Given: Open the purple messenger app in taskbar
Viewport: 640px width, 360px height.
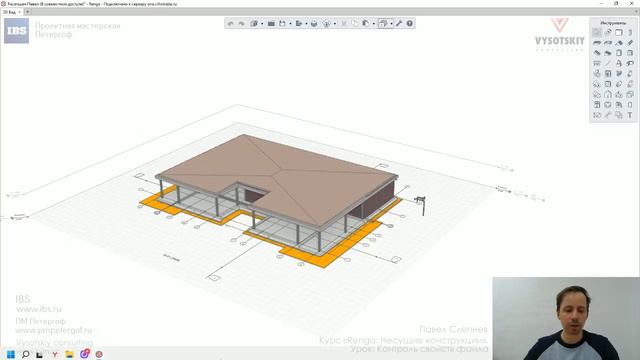Looking at the screenshot, I should point(84,353).
